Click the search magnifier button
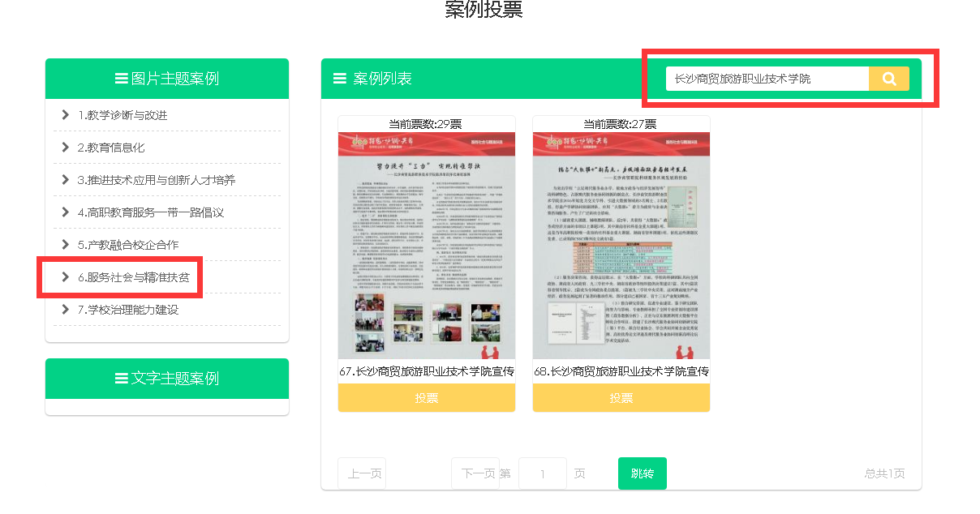Image resolution: width=980 pixels, height=514 pixels. click(889, 79)
